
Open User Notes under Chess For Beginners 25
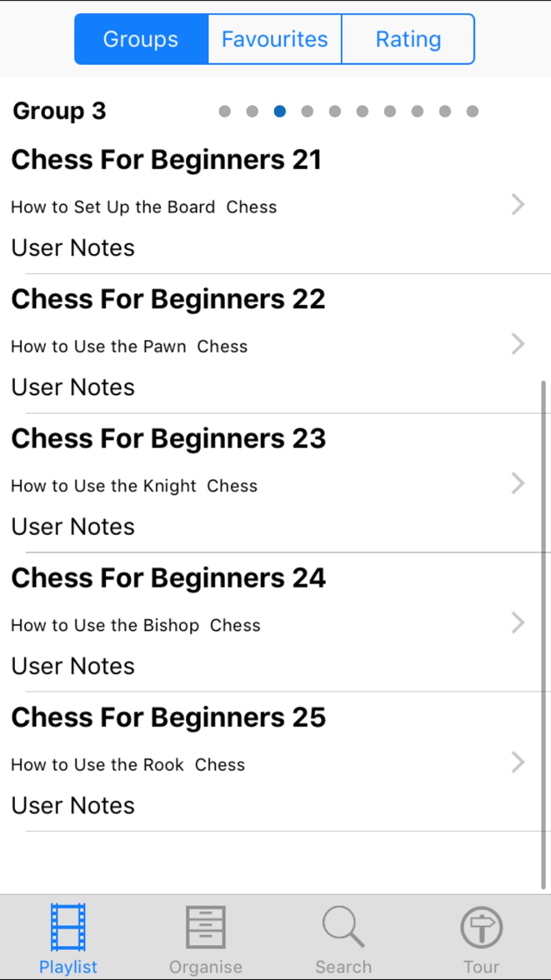(73, 806)
